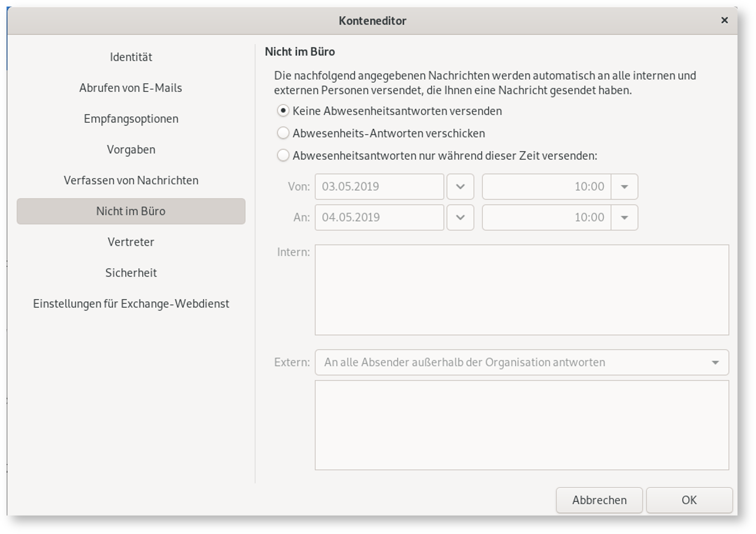
Task: Dismiss the dialog via Abbrechen
Action: coord(599,500)
